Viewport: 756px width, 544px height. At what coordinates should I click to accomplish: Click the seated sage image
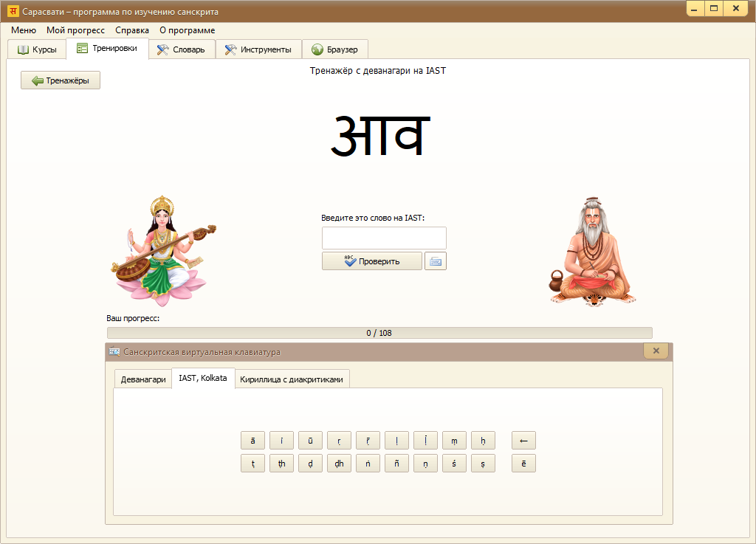[592, 252]
